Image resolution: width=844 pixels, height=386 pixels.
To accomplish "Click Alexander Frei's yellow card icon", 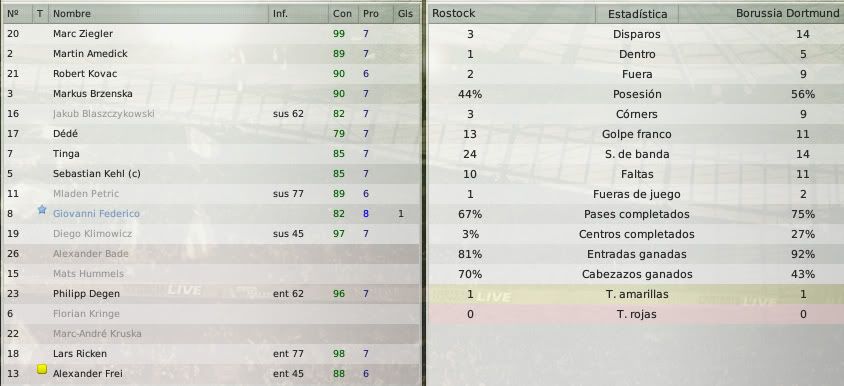I will point(42,369).
